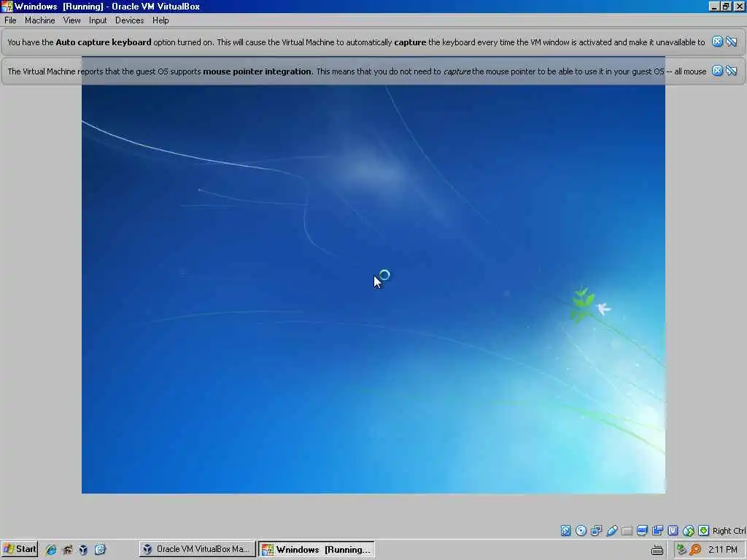Click the network activity indicator
747x560 pixels.
[596, 531]
